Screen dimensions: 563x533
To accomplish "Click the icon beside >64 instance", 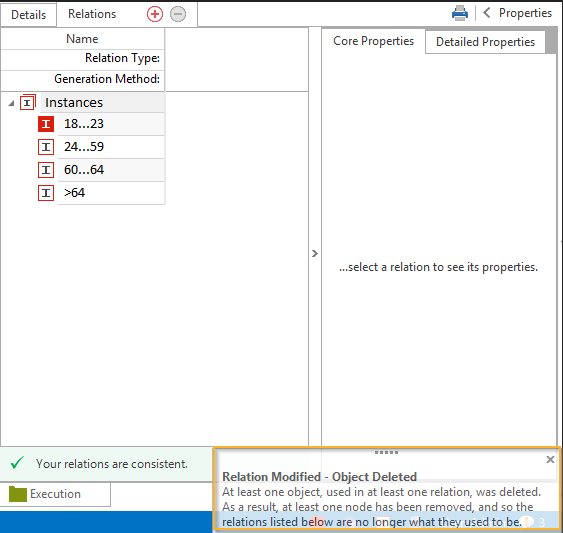I will [46, 193].
